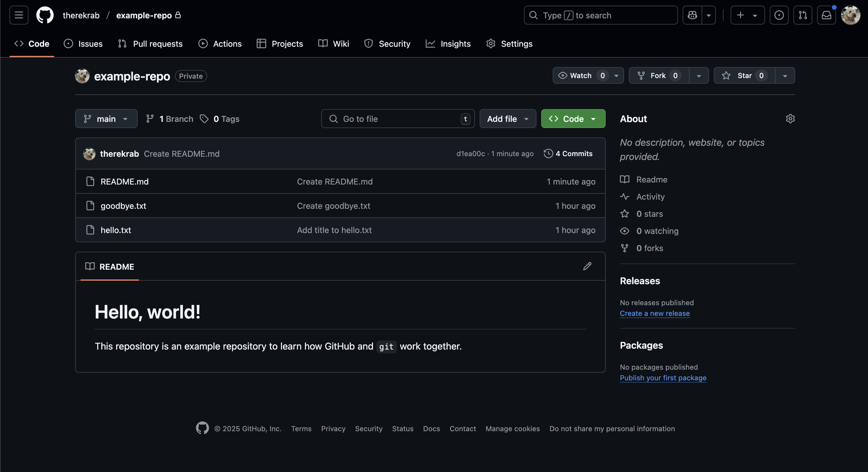
Task: Open commit hash d1ea00c
Action: (x=470, y=153)
